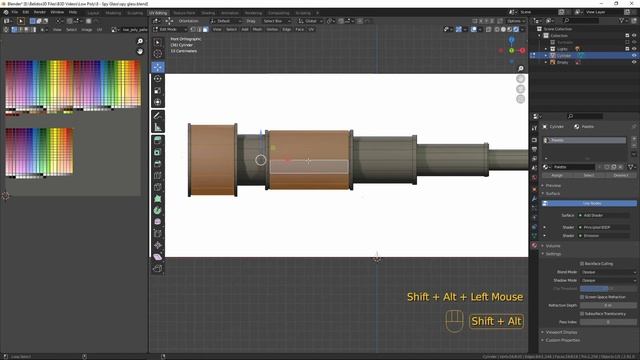Click Select material button

pos(589,175)
